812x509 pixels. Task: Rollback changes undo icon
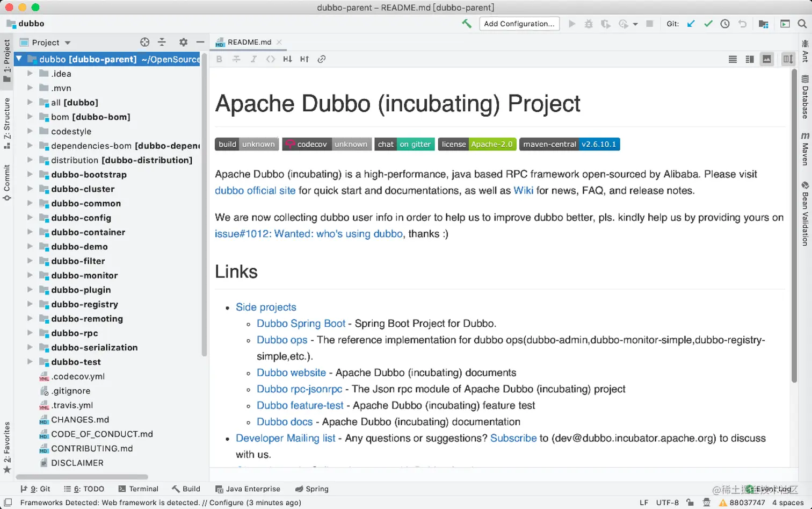click(x=742, y=24)
